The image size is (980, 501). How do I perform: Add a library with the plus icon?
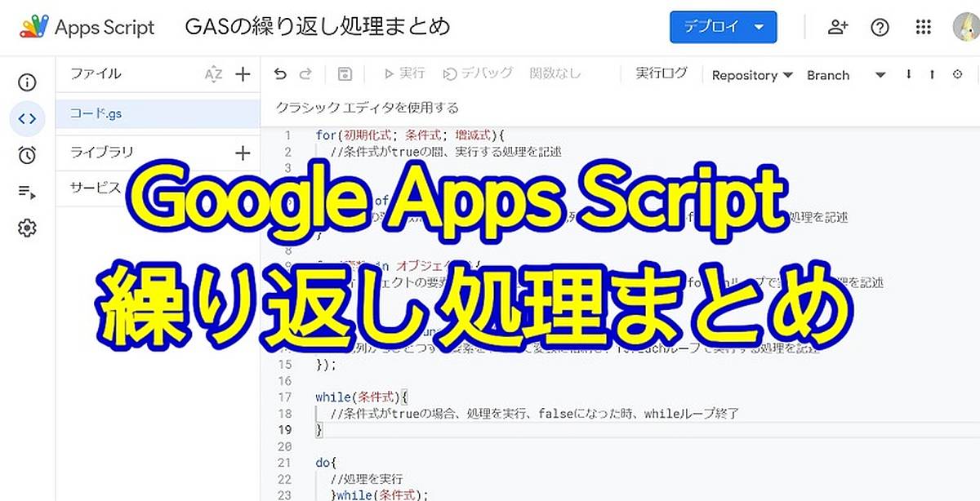pos(243,153)
